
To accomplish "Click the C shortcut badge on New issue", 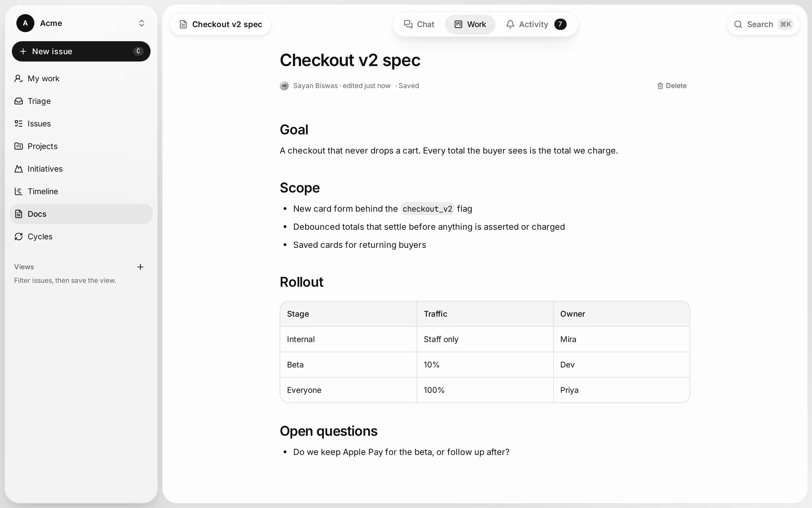I will pyautogui.click(x=138, y=51).
